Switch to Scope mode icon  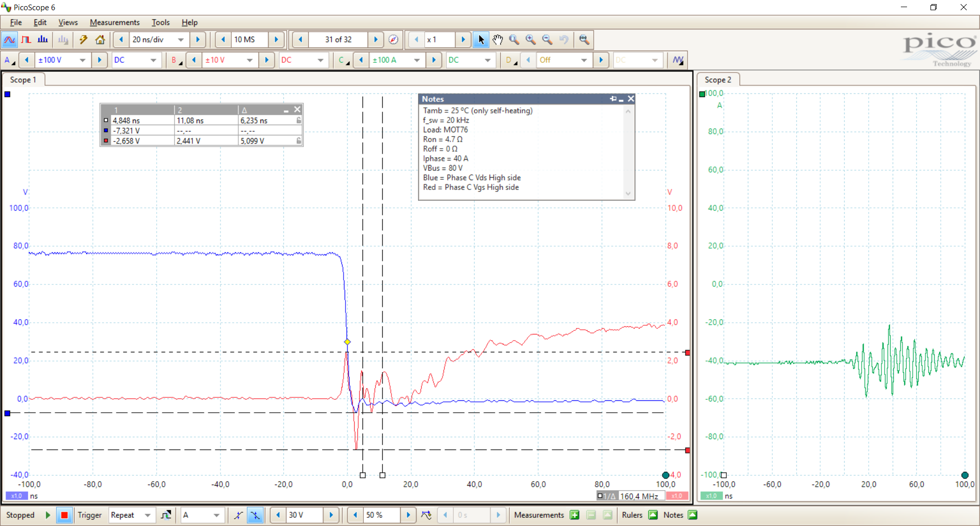(x=9, y=40)
